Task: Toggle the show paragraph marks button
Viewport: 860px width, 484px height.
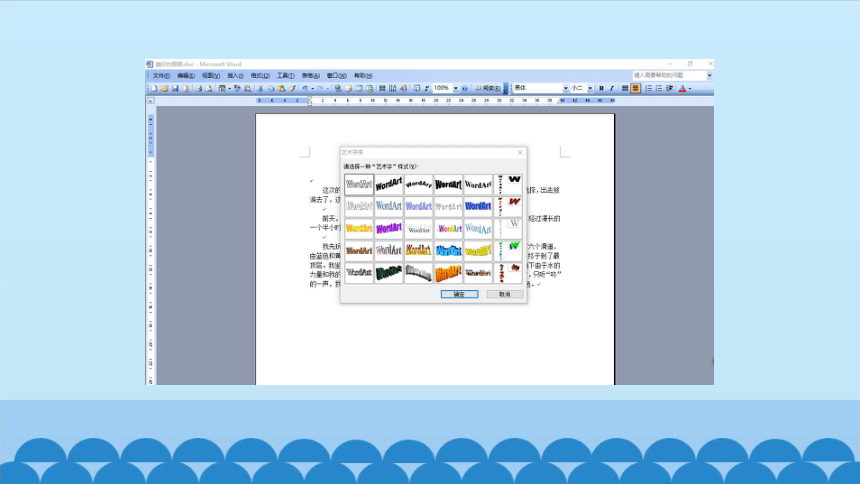Action: tap(426, 88)
